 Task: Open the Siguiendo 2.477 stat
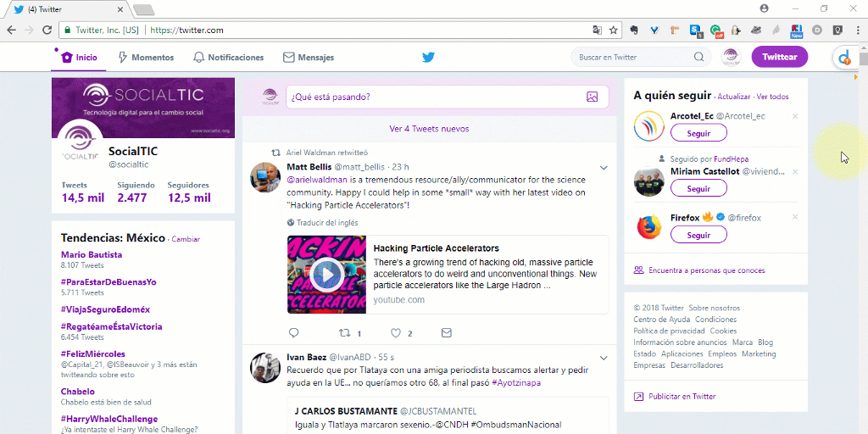pyautogui.click(x=136, y=192)
